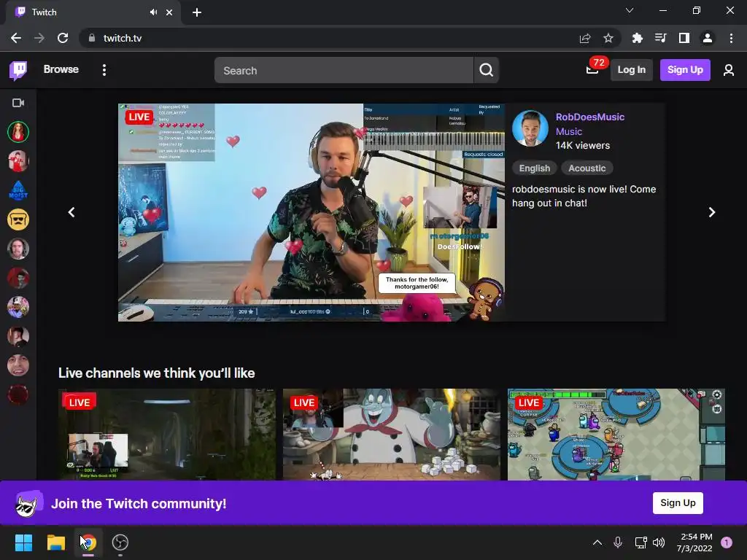The height and width of the screenshot is (560, 747).
Task: Open the Chrome extensions puzzle icon
Action: [637, 38]
